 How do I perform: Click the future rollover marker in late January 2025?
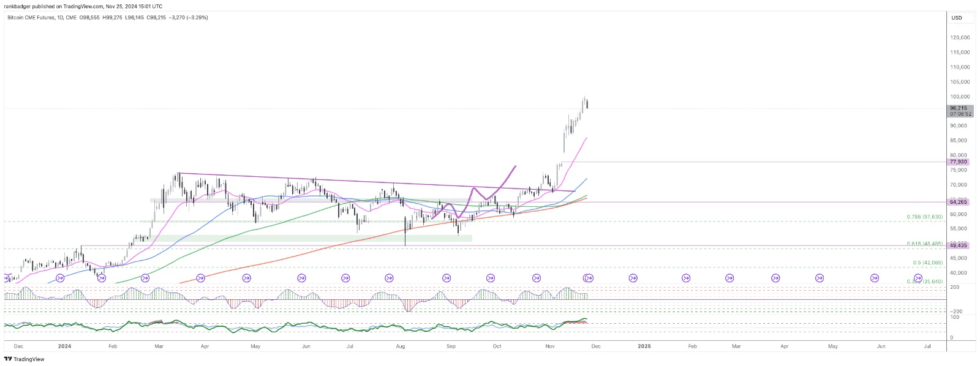click(686, 278)
